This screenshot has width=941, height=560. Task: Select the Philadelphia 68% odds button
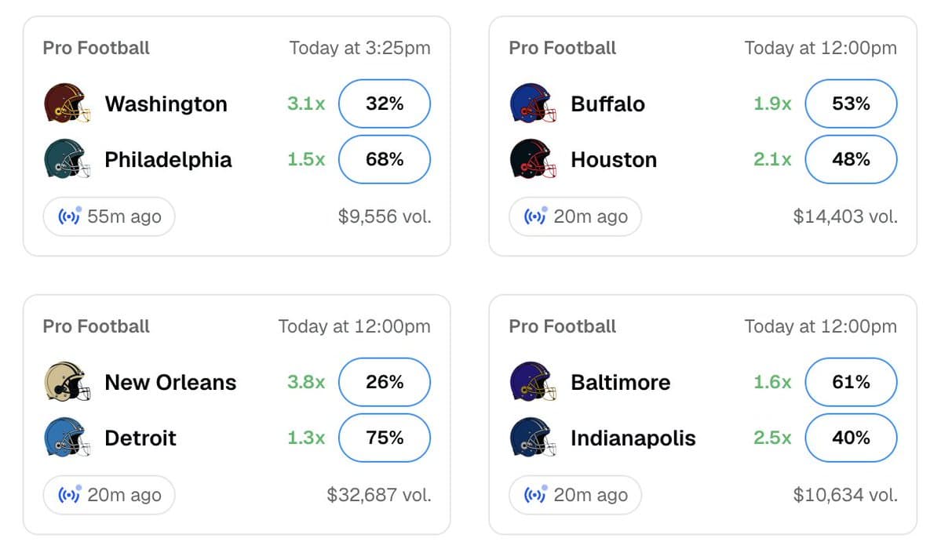click(x=385, y=159)
